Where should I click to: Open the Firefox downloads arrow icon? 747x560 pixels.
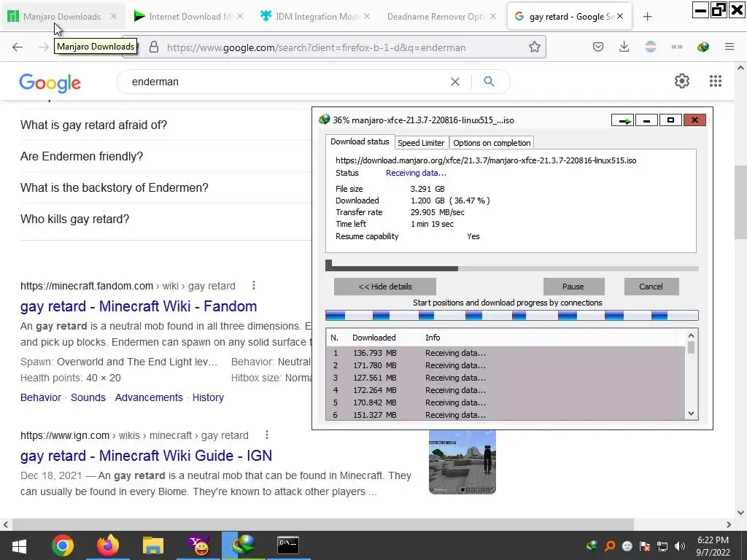point(624,47)
